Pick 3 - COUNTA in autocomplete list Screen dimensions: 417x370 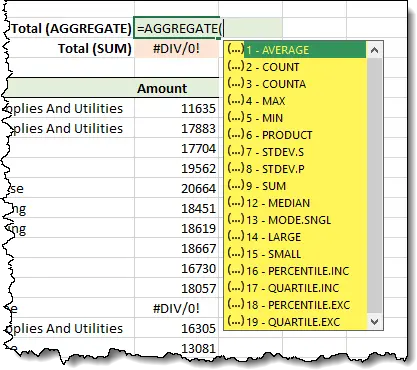[296, 84]
